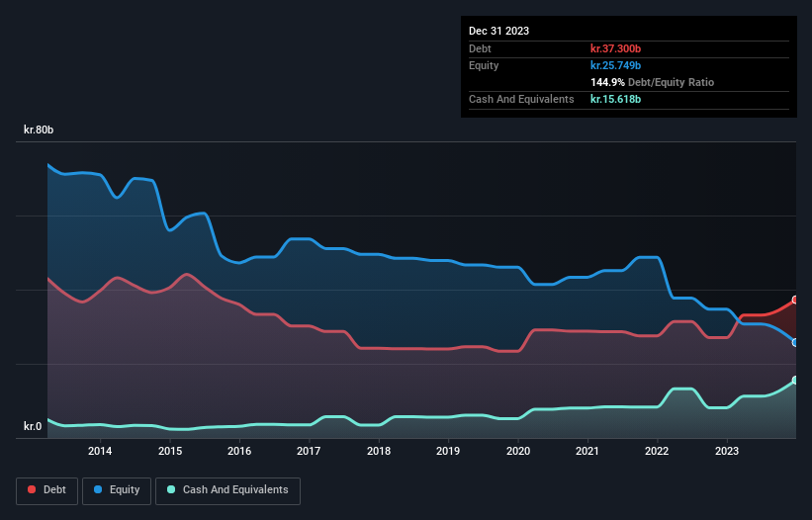Click the 2020 x-axis label
812x520 pixels.
[518, 451]
